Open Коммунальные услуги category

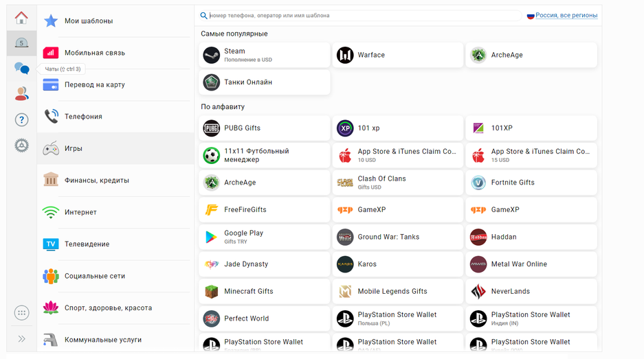(x=115, y=340)
